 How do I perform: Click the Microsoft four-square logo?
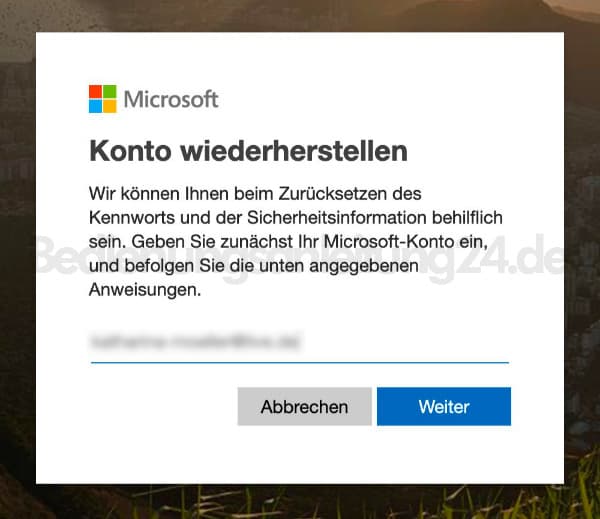[x=103, y=99]
